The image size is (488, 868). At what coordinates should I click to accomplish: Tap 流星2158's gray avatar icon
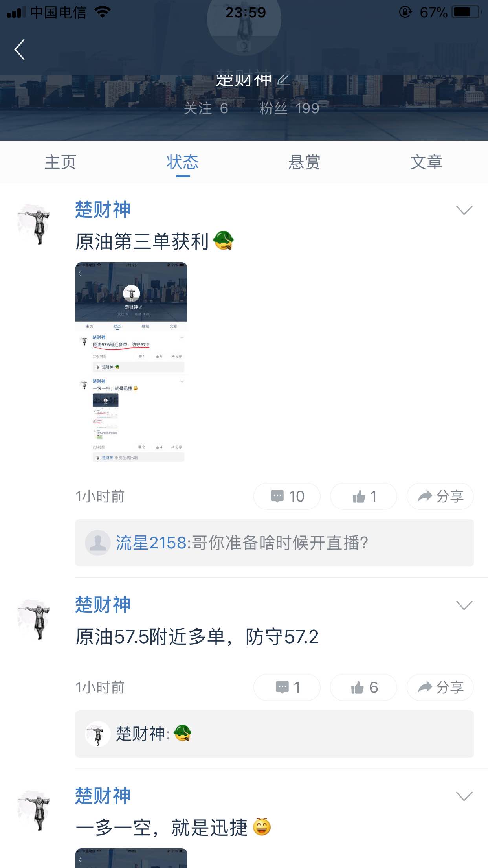pos(98,543)
